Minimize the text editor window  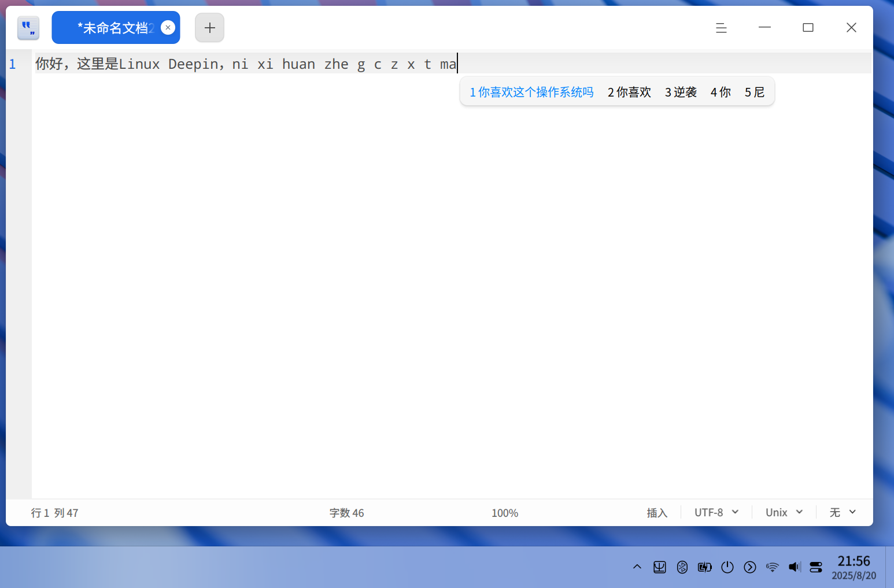pyautogui.click(x=764, y=27)
